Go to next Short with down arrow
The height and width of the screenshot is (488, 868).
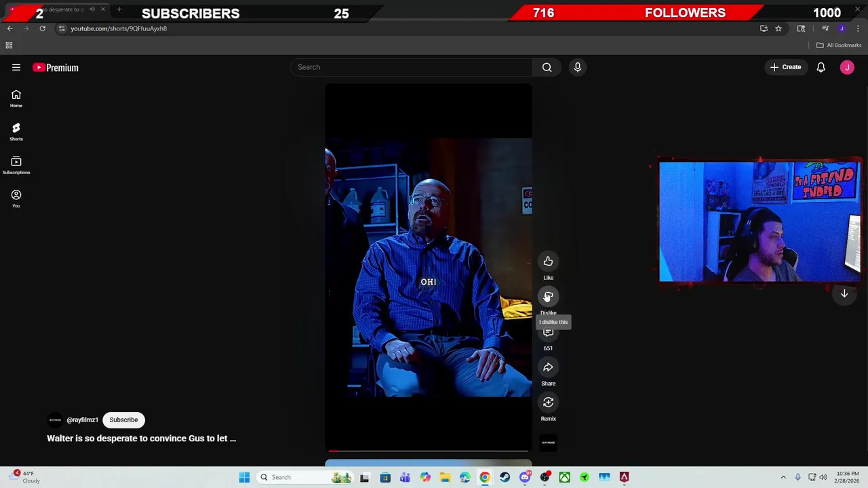point(844,293)
